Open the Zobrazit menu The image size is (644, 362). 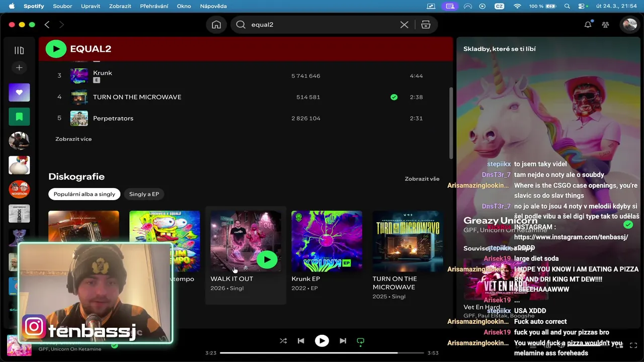[120, 6]
